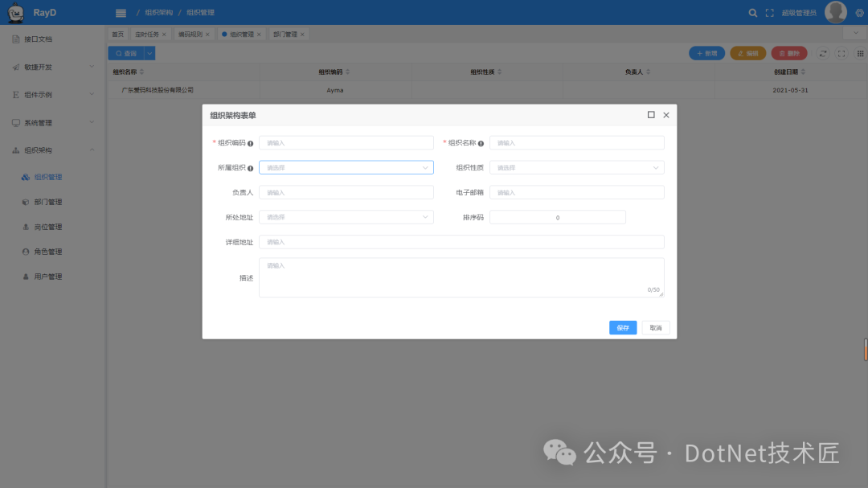Click the info icon next to 所属组织

(x=250, y=168)
